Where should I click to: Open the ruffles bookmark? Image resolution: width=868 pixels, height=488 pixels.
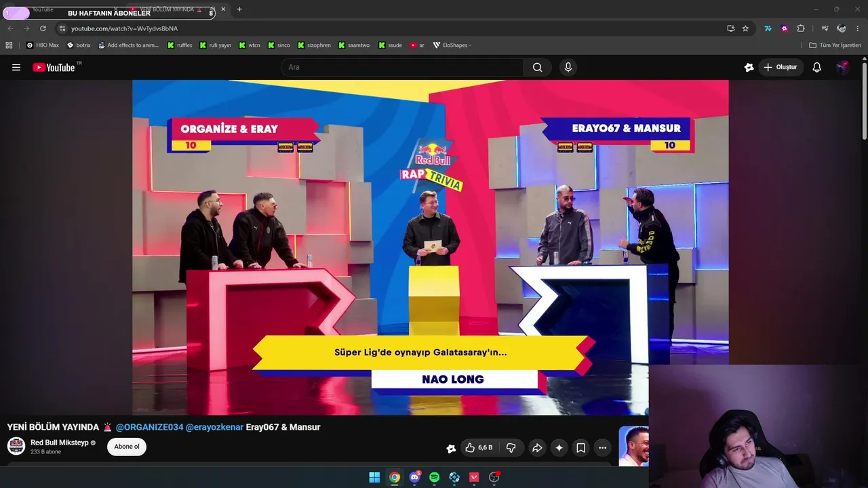click(x=180, y=45)
